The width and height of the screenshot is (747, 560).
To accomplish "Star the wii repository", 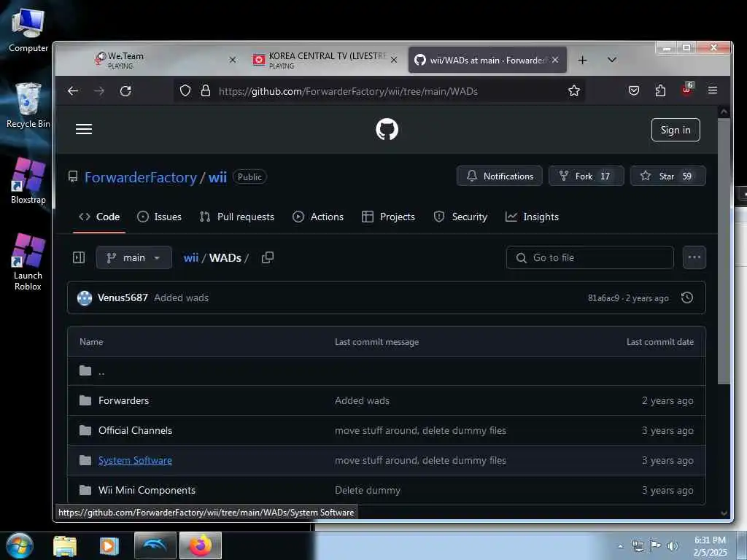I will click(x=668, y=176).
